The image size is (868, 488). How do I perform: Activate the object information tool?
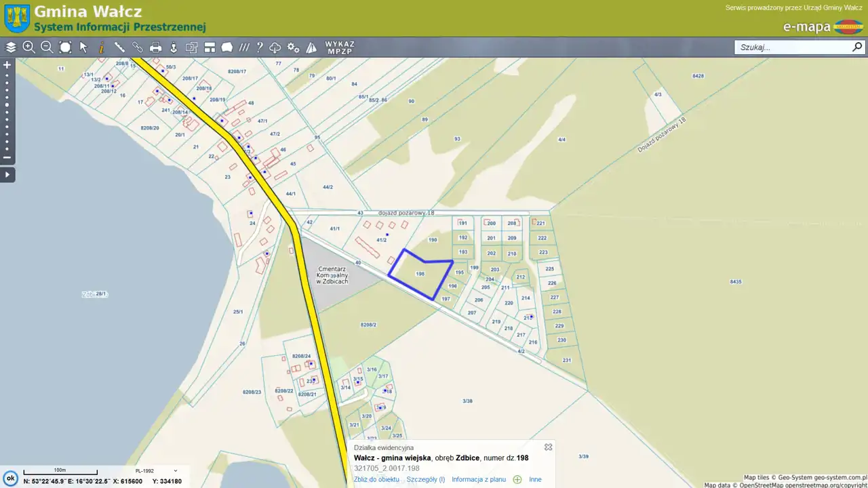[101, 47]
